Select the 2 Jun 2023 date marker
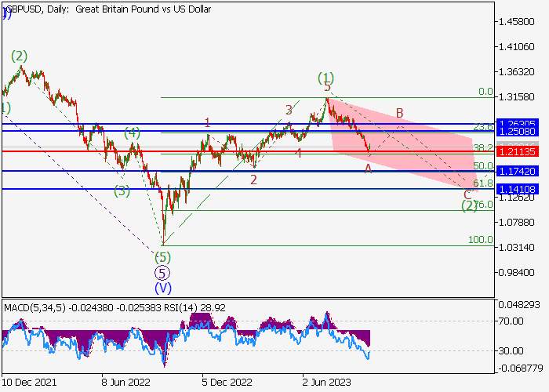Viewport: 549px width, 392px height. pyautogui.click(x=327, y=382)
